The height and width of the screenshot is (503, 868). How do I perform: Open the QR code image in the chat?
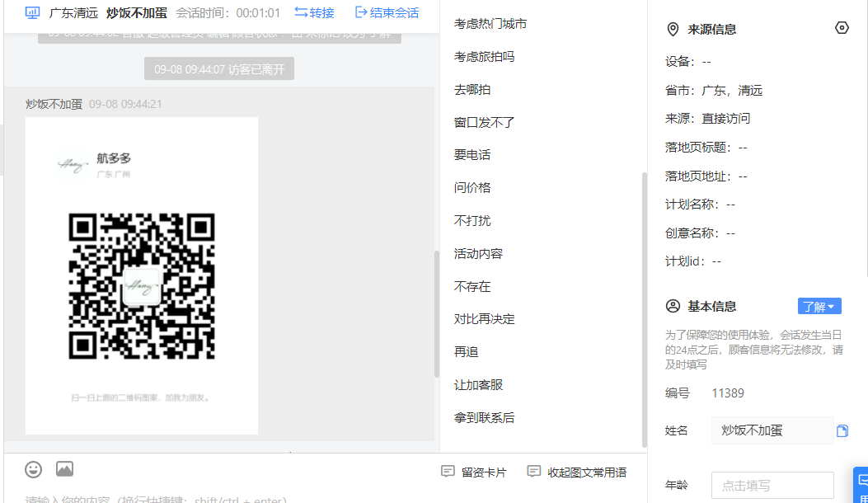(142, 275)
